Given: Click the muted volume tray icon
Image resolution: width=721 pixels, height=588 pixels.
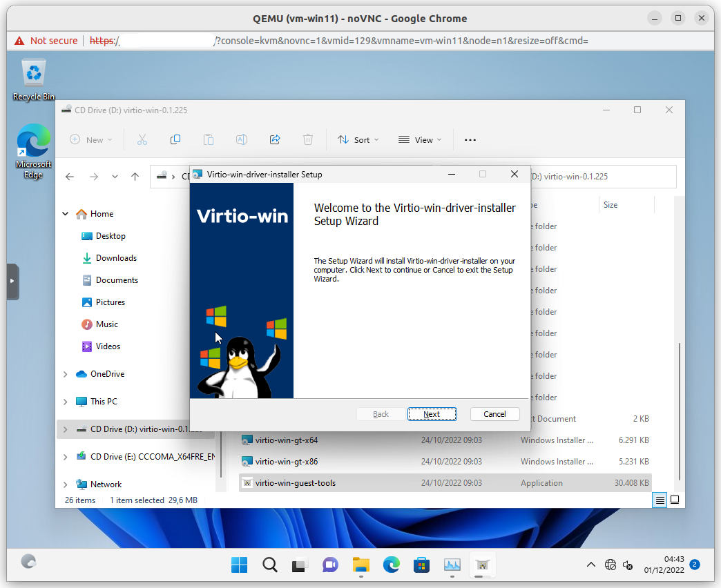Looking at the screenshot, I should [628, 565].
